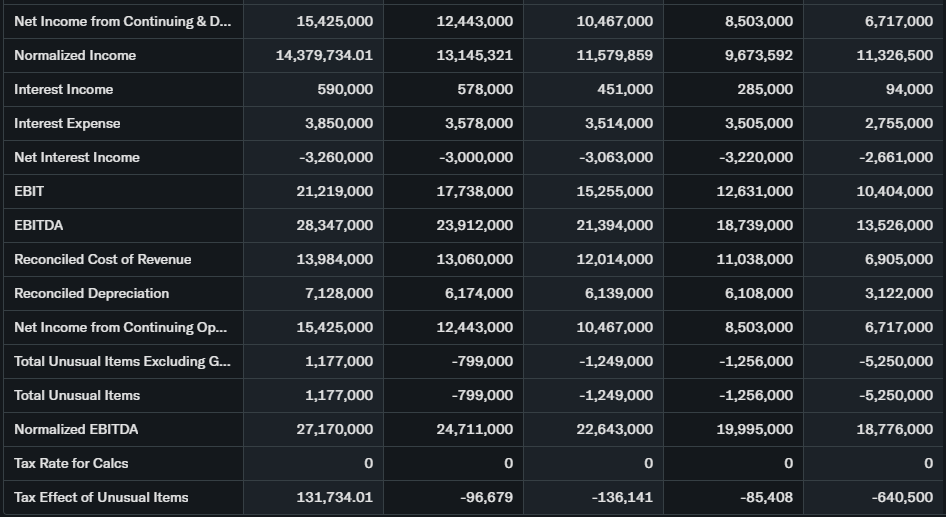Select the "Normalized EBITDA" row label
This screenshot has height=517, width=946.
coord(76,429)
